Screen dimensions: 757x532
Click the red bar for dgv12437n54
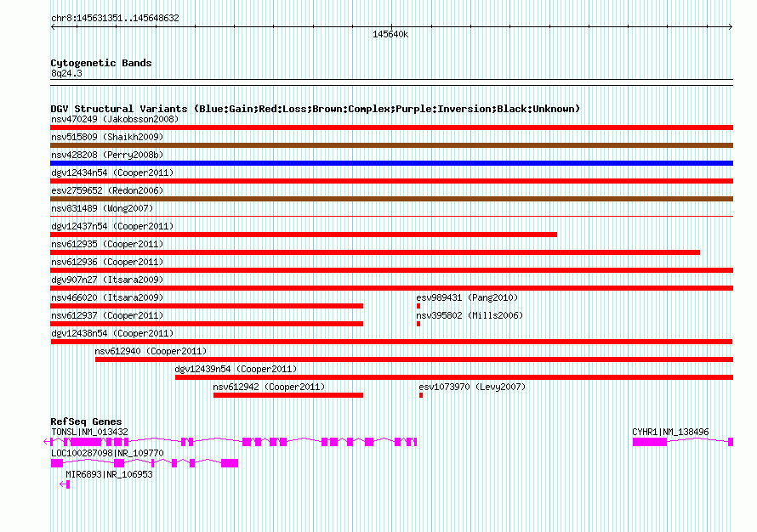304,235
